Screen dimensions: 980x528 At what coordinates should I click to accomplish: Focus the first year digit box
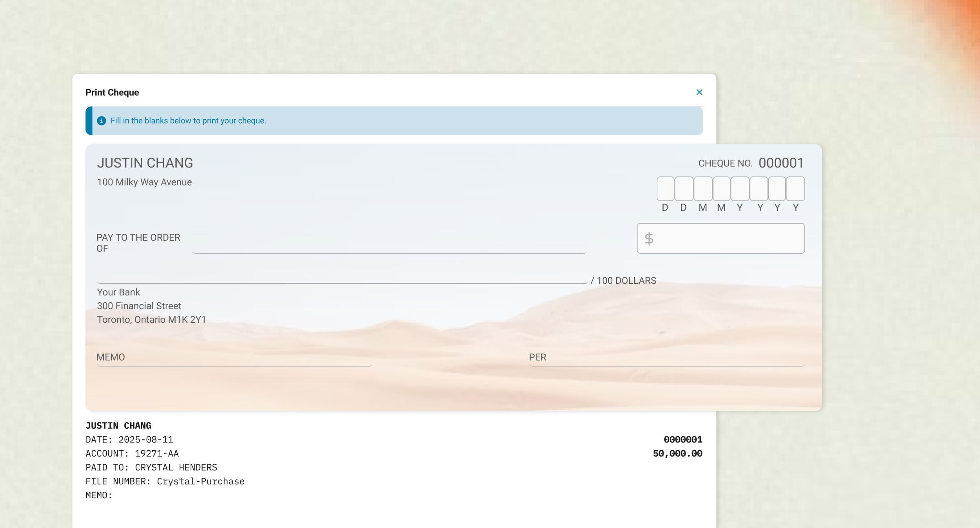(740, 189)
